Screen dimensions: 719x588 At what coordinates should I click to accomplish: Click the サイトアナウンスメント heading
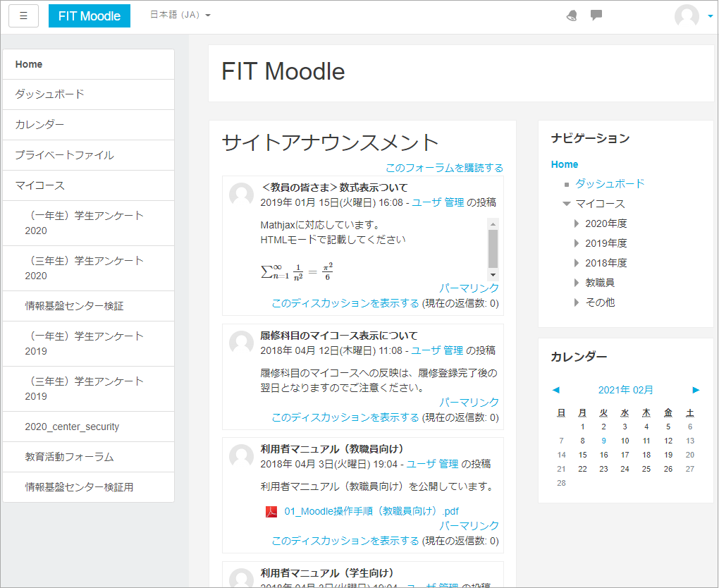330,142
